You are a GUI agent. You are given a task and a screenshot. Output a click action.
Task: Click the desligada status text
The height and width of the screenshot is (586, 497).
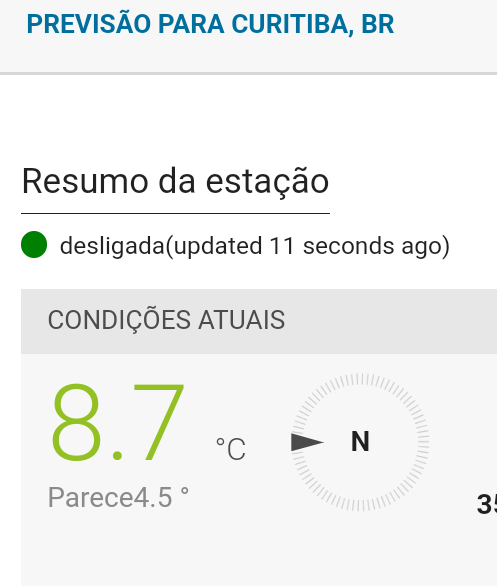tap(112, 246)
